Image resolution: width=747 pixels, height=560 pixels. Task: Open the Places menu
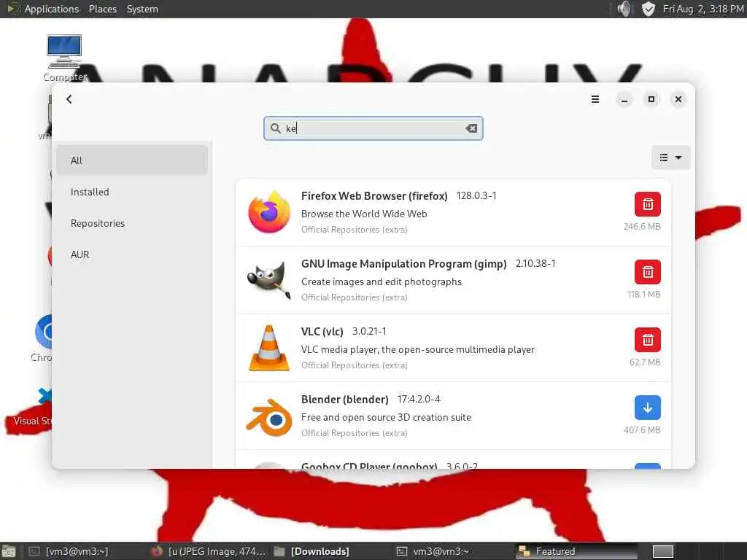point(102,9)
